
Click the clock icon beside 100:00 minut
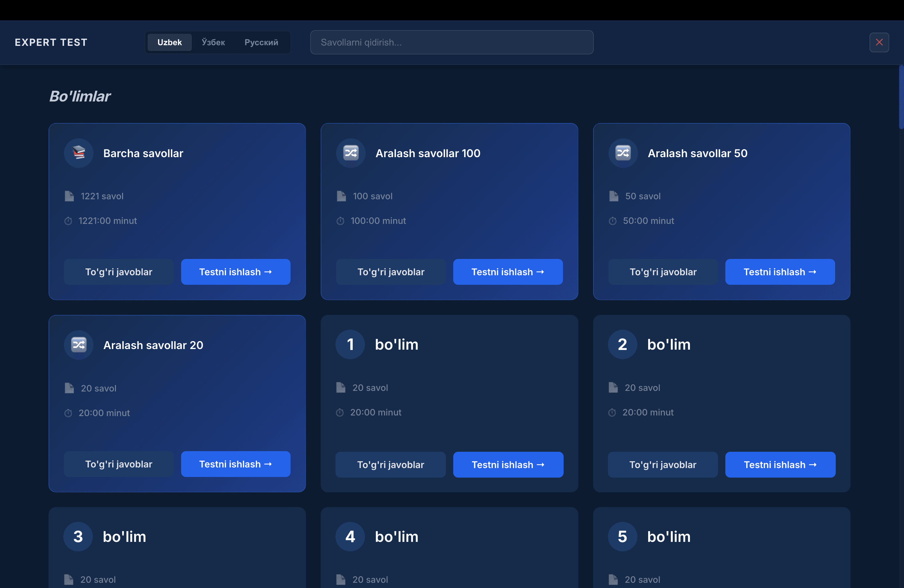coord(341,221)
